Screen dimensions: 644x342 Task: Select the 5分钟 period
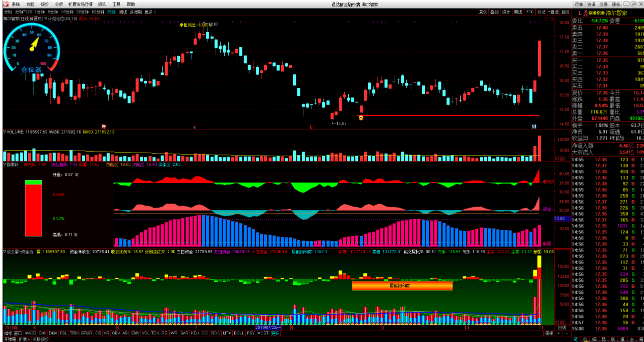tap(53, 11)
